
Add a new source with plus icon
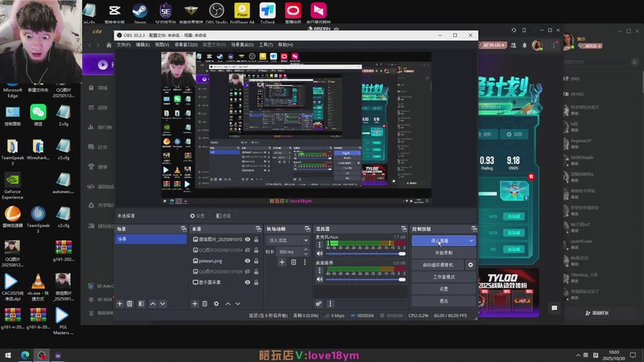pyautogui.click(x=195, y=304)
